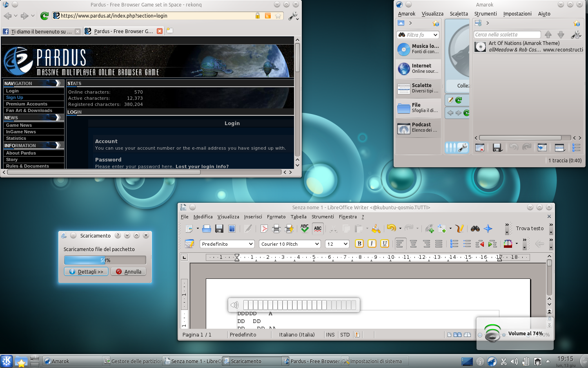
Task: Click the package download progress bar
Action: click(105, 260)
